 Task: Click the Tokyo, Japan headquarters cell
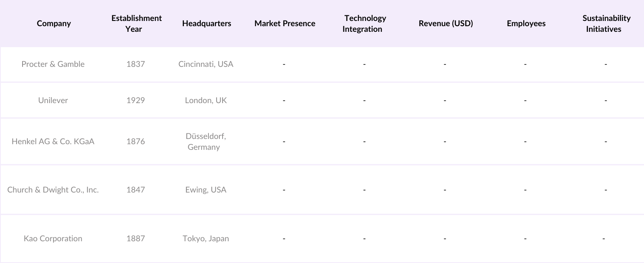(206, 238)
